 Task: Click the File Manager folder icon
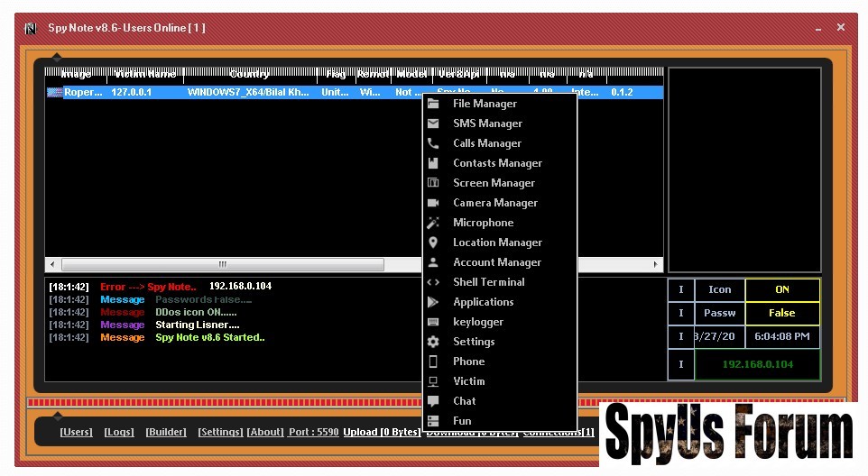click(433, 104)
